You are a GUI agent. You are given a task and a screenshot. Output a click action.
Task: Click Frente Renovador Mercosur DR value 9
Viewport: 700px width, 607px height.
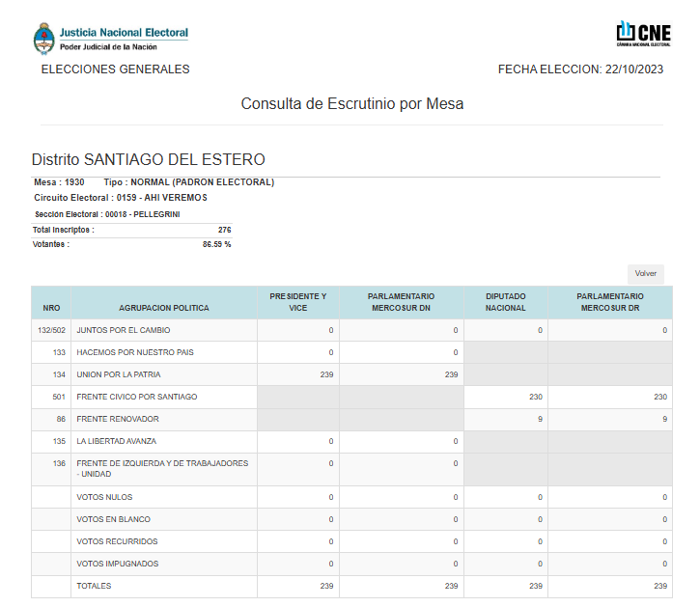click(664, 419)
